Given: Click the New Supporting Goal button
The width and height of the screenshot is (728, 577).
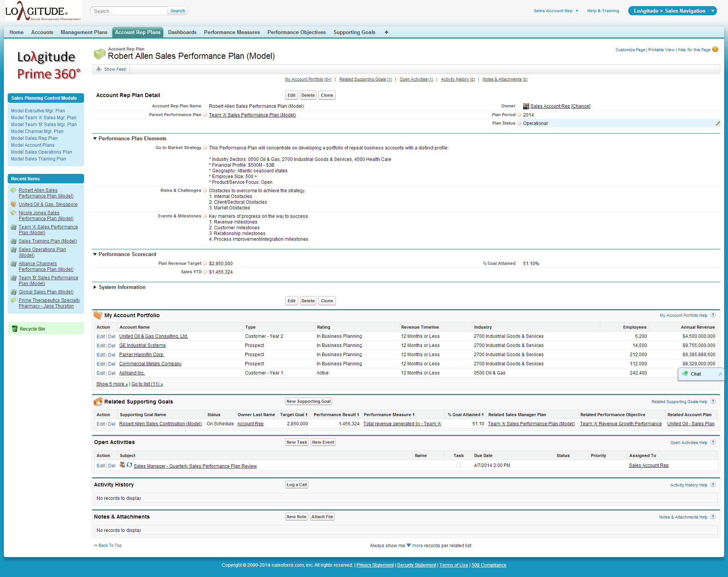Looking at the screenshot, I should pyautogui.click(x=308, y=401).
